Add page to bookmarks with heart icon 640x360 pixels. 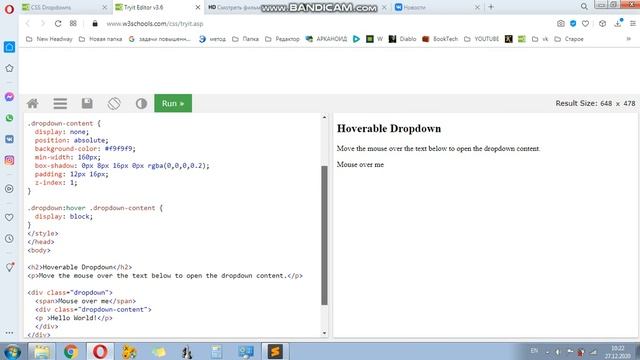[585, 24]
